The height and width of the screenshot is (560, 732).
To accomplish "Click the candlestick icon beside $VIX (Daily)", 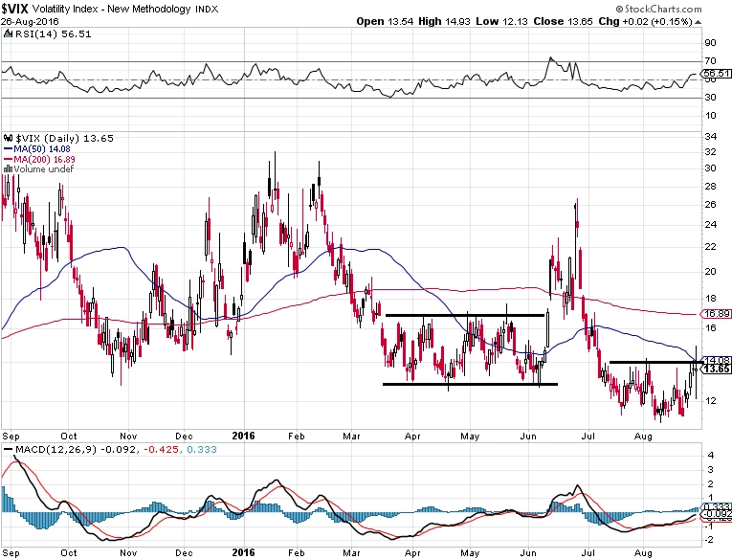I will [9, 138].
